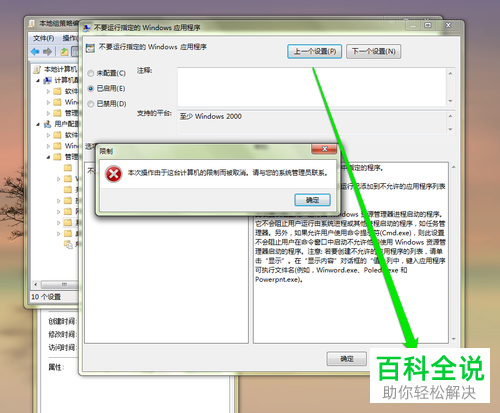
Task: Expand the 管理 folder under 计算机配置
Action: pyautogui.click(x=48, y=113)
